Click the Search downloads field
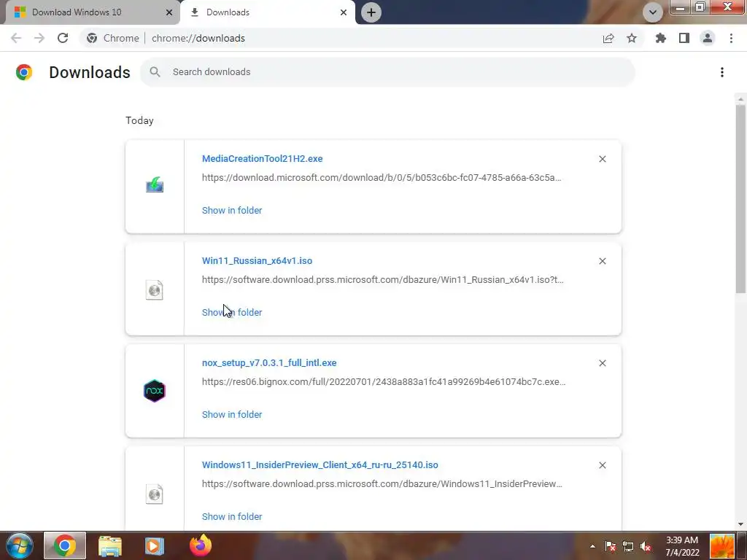Viewport: 747px width, 560px height. [x=387, y=72]
